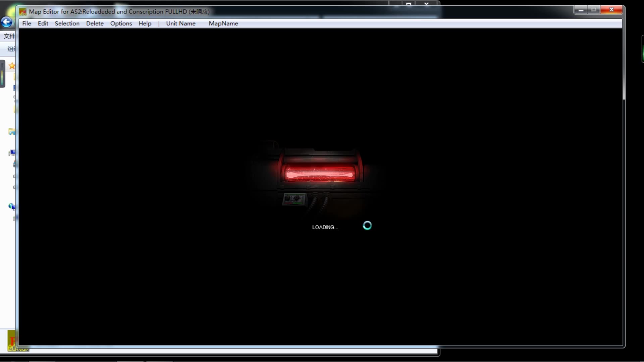Click the Network icon in Explorer sidebar
This screenshot has width=644, height=362.
tap(12, 206)
